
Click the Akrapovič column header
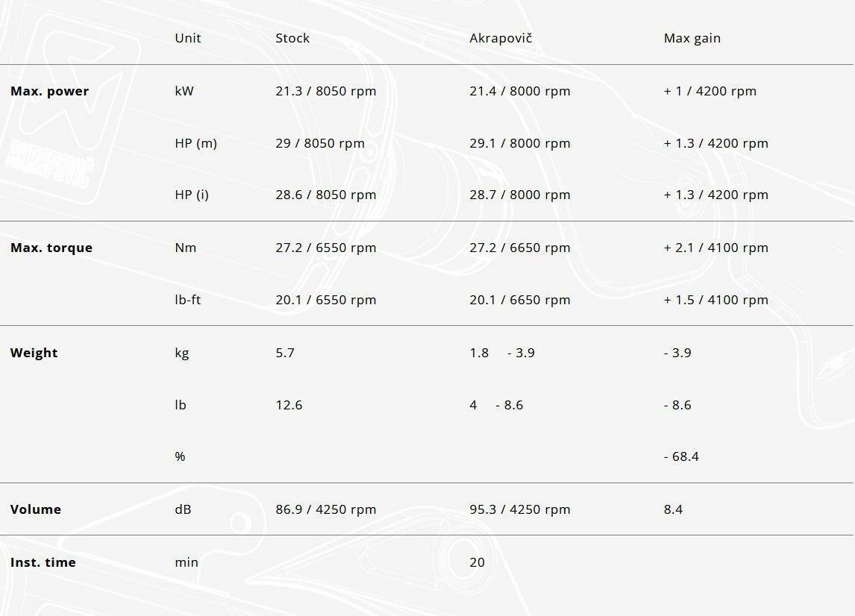pos(500,38)
